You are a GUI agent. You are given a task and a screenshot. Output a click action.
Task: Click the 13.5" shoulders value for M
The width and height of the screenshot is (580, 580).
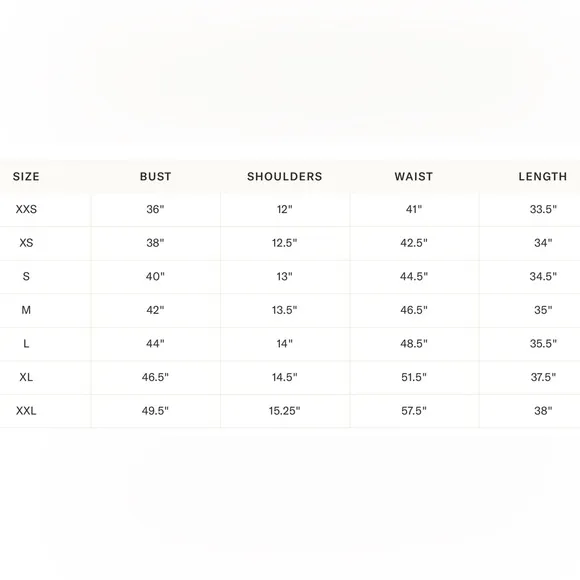[284, 310]
